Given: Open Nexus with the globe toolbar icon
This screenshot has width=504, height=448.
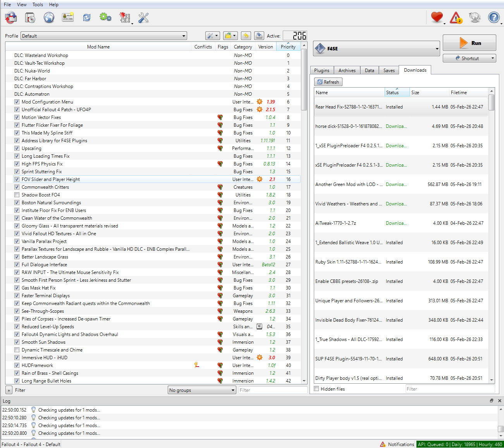Looking at the screenshot, I should [x=49, y=17].
